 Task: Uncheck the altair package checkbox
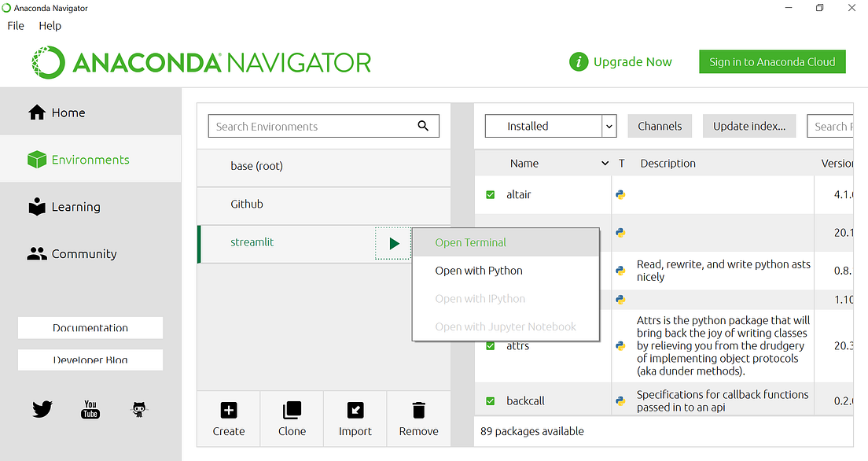490,194
